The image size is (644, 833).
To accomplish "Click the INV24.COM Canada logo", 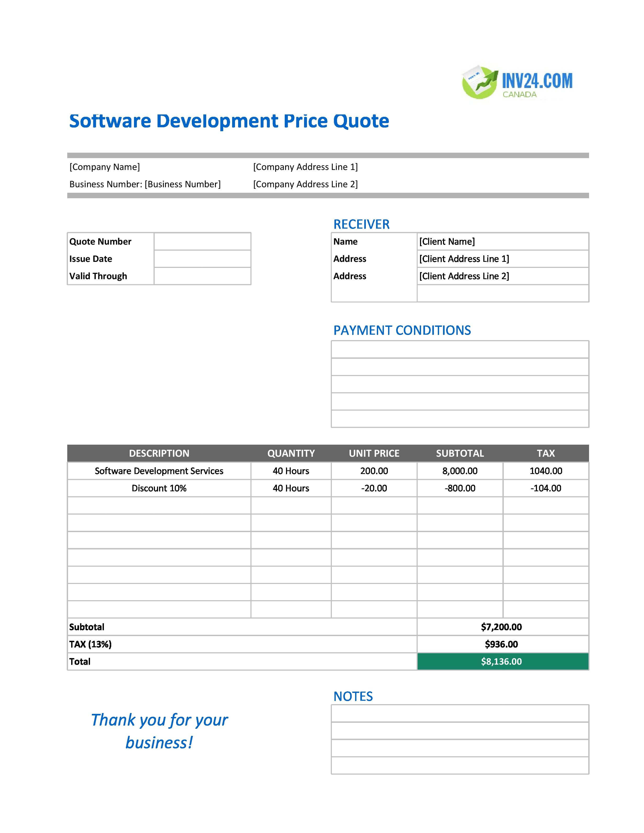I will coord(517,82).
